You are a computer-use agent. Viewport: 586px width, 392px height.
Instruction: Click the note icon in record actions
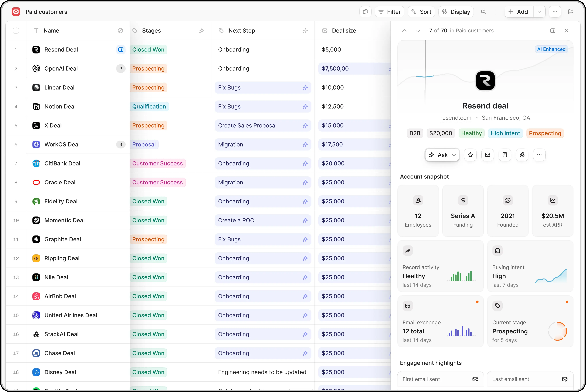(505, 155)
